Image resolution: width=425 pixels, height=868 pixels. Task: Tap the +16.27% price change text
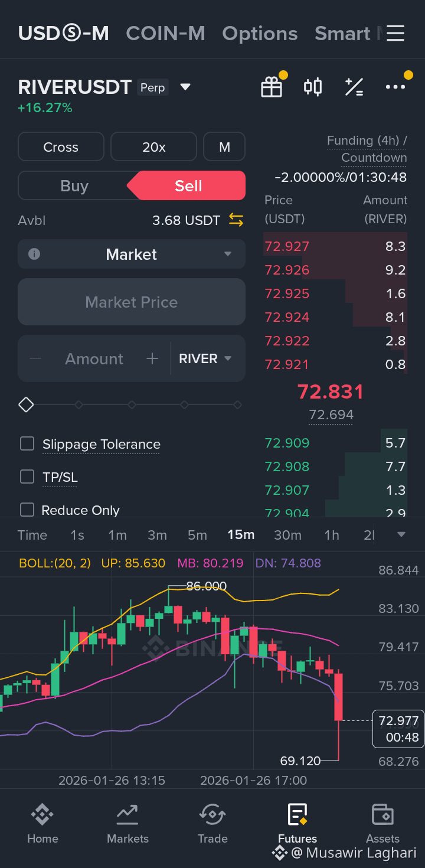[x=45, y=108]
